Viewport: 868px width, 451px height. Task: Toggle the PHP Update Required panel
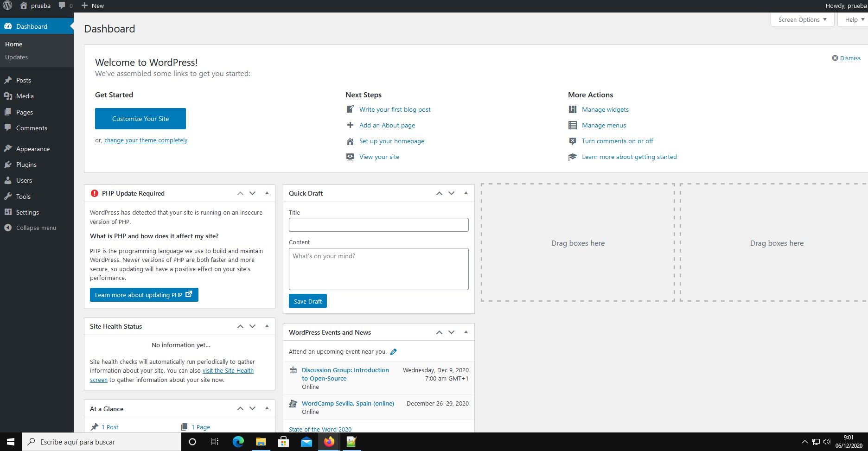(x=267, y=193)
